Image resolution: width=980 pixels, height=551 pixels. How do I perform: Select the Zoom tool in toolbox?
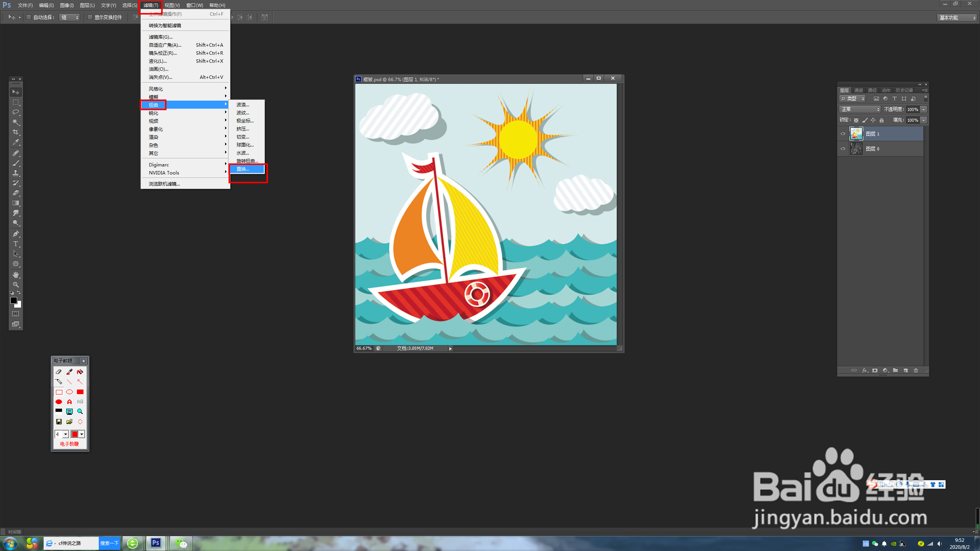coord(16,285)
